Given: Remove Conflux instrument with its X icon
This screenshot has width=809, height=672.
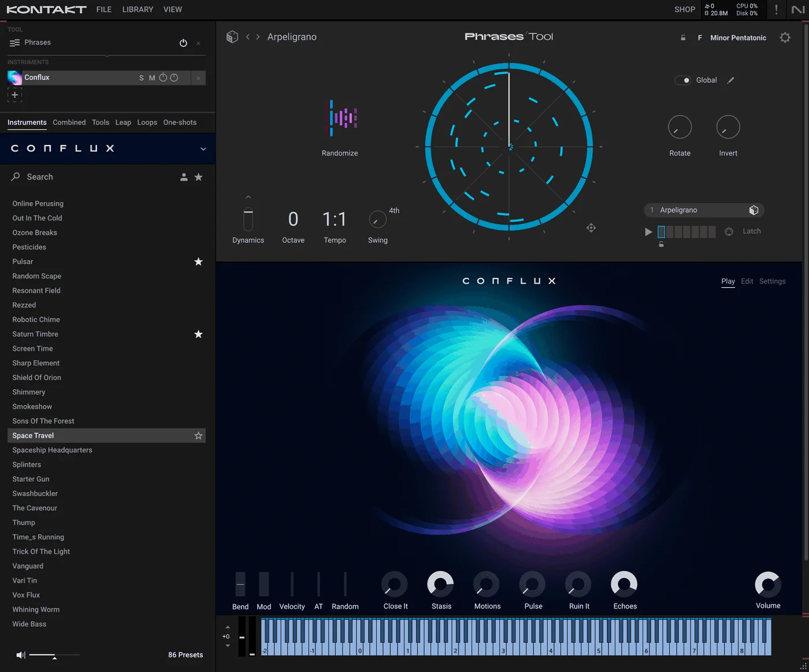Looking at the screenshot, I should click(198, 78).
